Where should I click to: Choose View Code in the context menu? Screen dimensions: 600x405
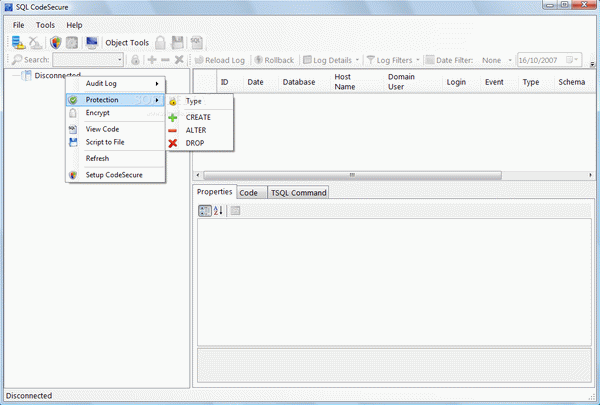tap(115, 129)
